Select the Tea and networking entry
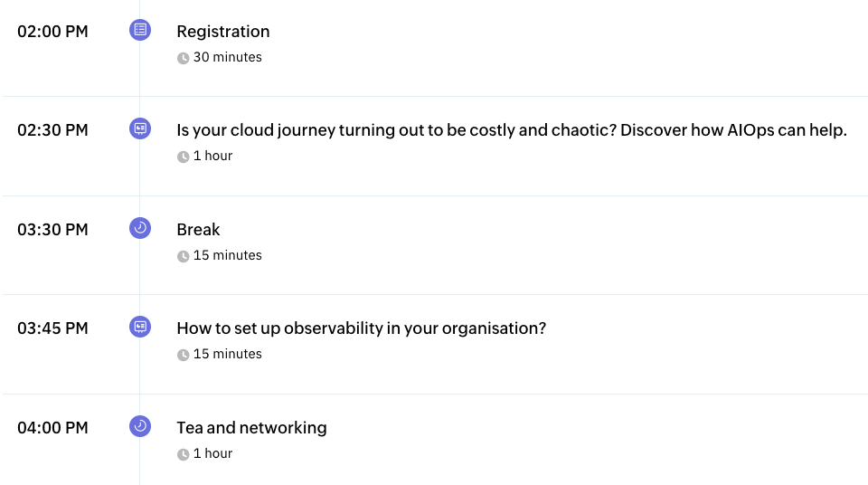This screenshot has height=485, width=868. click(x=252, y=428)
